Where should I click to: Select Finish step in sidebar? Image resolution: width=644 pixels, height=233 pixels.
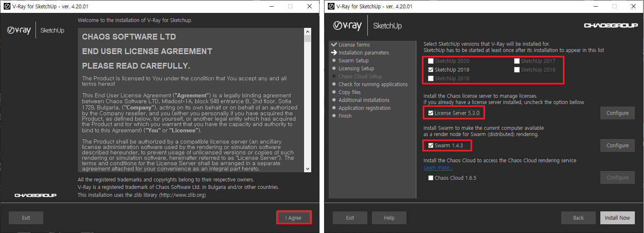(345, 116)
